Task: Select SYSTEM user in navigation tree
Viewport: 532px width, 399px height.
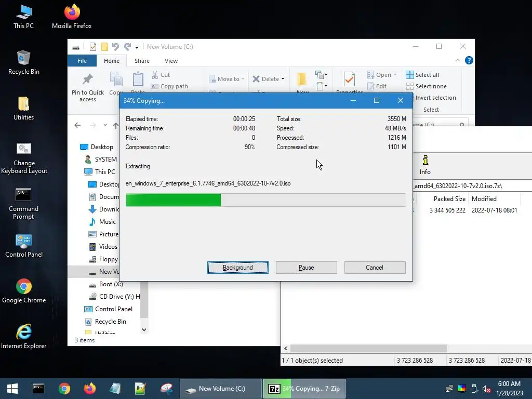Action: click(x=101, y=159)
